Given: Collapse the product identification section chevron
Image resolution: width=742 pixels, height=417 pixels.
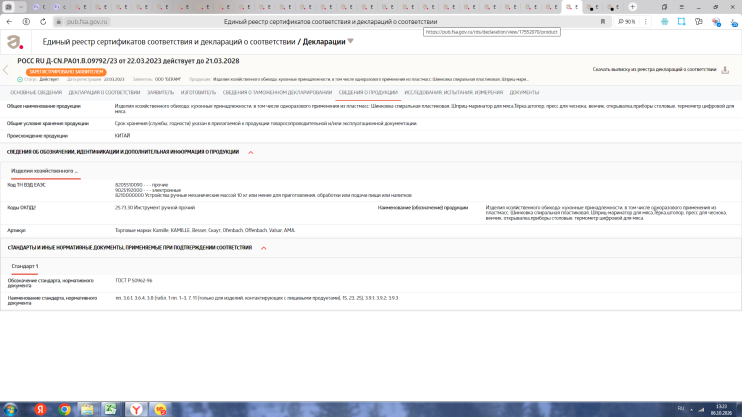Looking at the screenshot, I should pyautogui.click(x=251, y=152).
